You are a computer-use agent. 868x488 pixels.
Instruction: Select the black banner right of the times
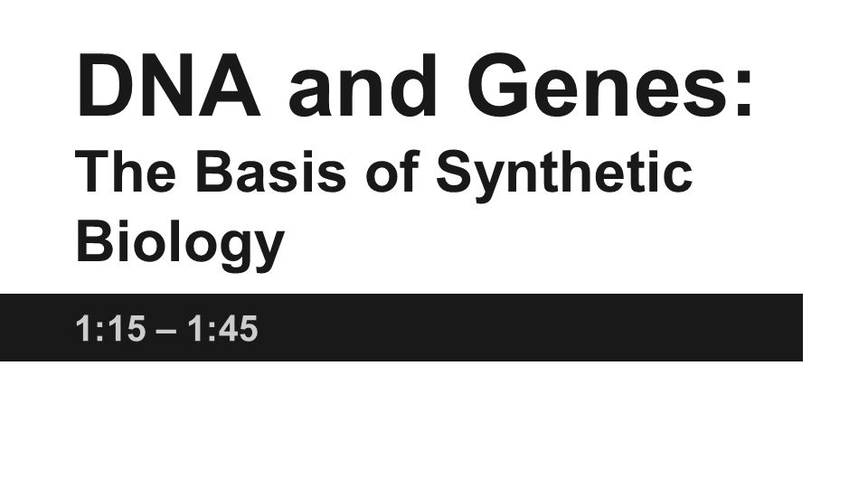click(531, 327)
